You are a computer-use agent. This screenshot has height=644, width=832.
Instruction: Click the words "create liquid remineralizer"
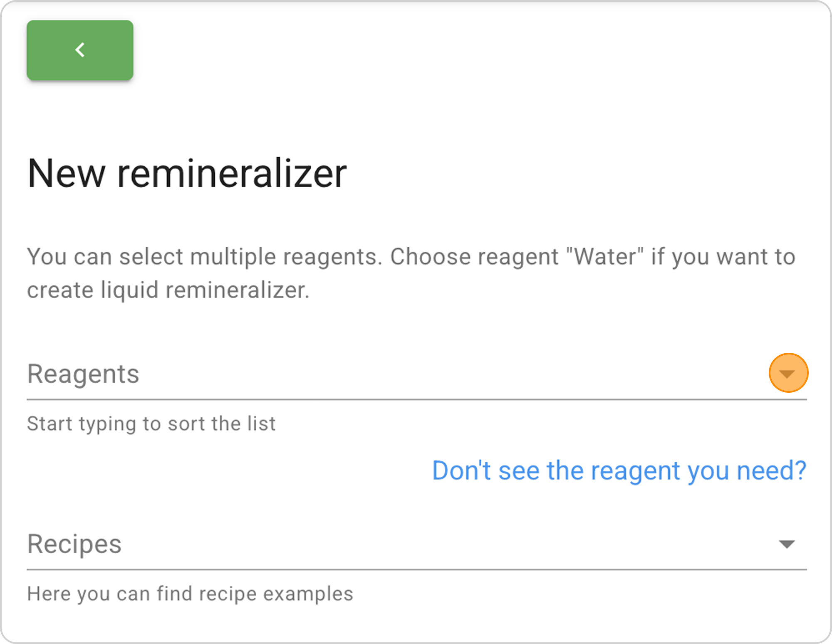click(168, 290)
